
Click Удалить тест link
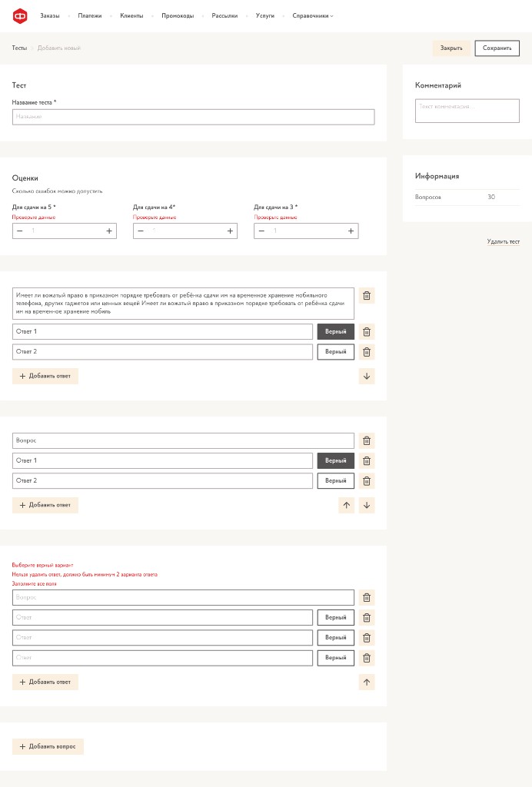tap(504, 242)
